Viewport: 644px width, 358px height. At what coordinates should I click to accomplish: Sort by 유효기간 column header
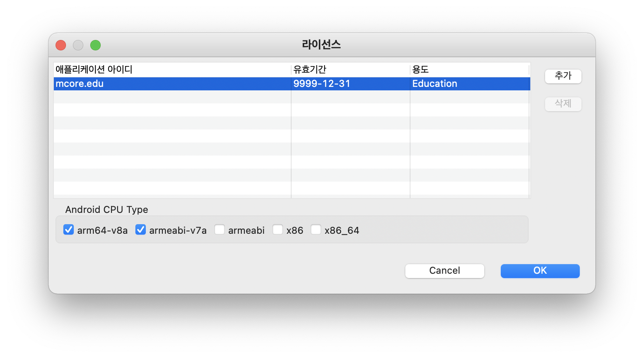coord(351,70)
